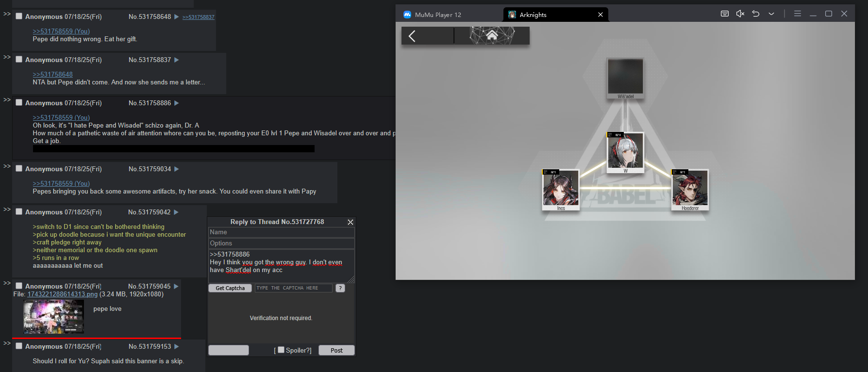This screenshot has height=372, width=868.
Task: Follow >>531758559 quote in post No.531759034
Action: click(x=61, y=183)
